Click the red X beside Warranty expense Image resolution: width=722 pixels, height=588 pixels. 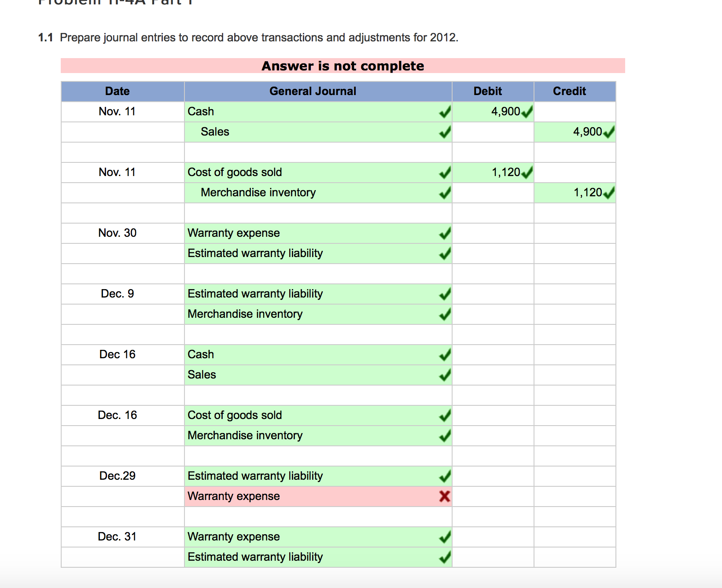click(445, 496)
